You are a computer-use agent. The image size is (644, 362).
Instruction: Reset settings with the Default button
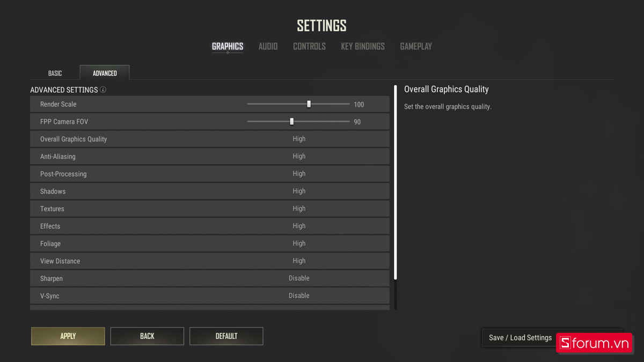point(226,336)
